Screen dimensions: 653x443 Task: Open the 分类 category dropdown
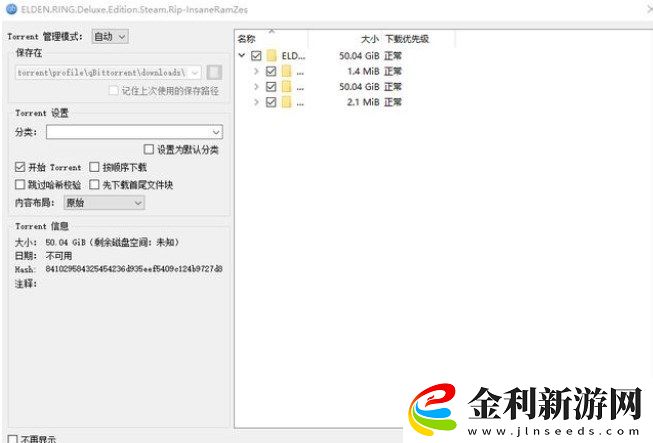(135, 132)
